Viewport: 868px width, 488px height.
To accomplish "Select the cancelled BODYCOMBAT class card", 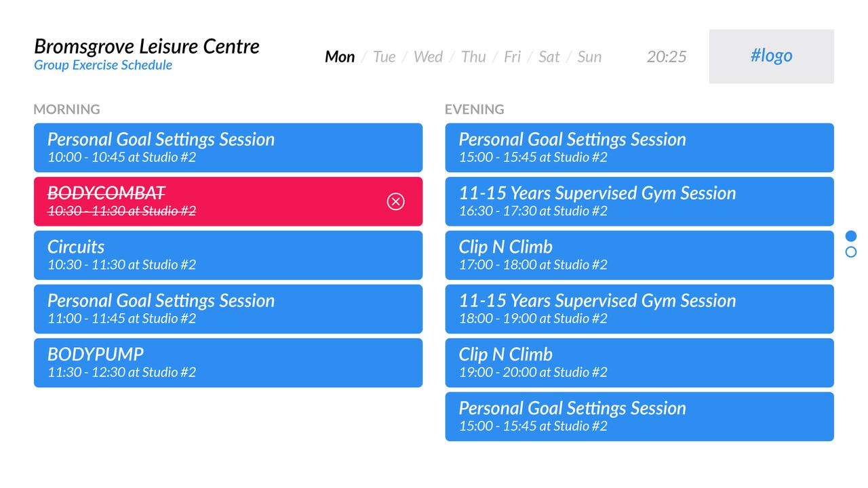I will click(228, 201).
